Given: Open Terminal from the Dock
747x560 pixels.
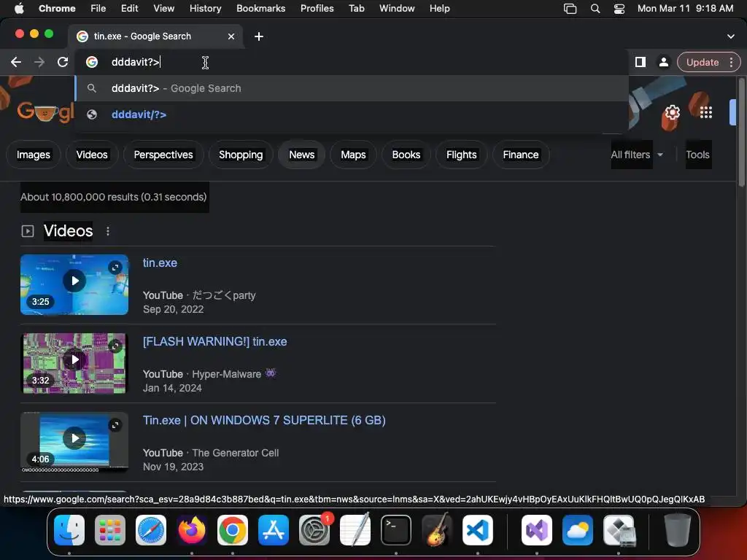Looking at the screenshot, I should pos(396,530).
